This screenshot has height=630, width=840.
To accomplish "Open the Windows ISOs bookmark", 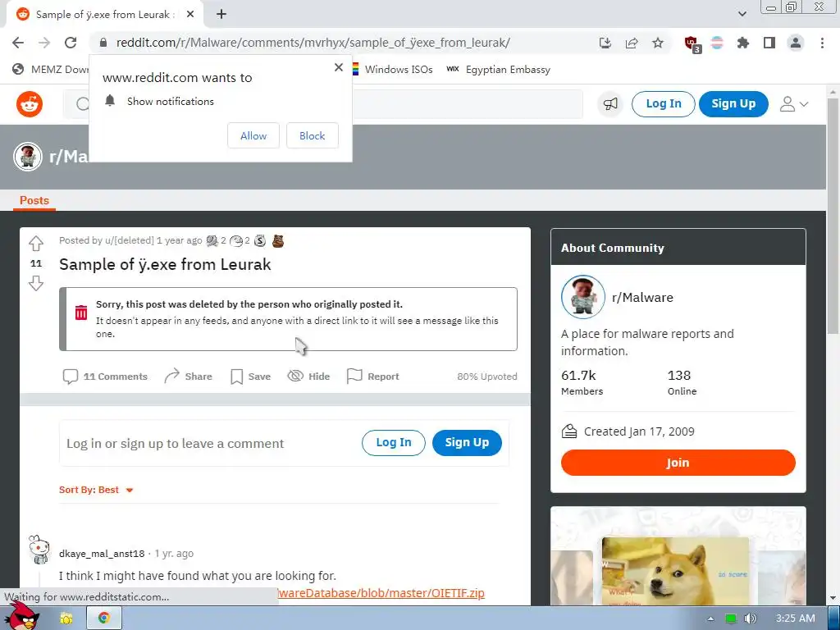I will (x=392, y=70).
